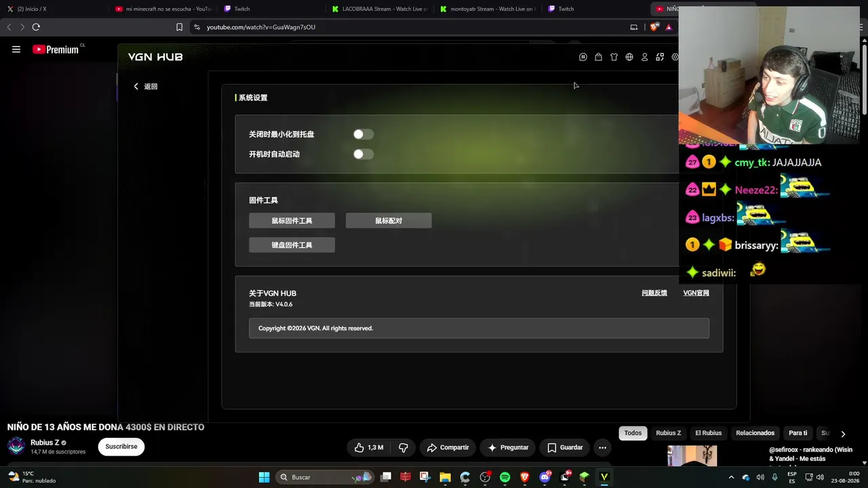Show hidden system tray icons
The image size is (868, 488).
pyautogui.click(x=731, y=477)
